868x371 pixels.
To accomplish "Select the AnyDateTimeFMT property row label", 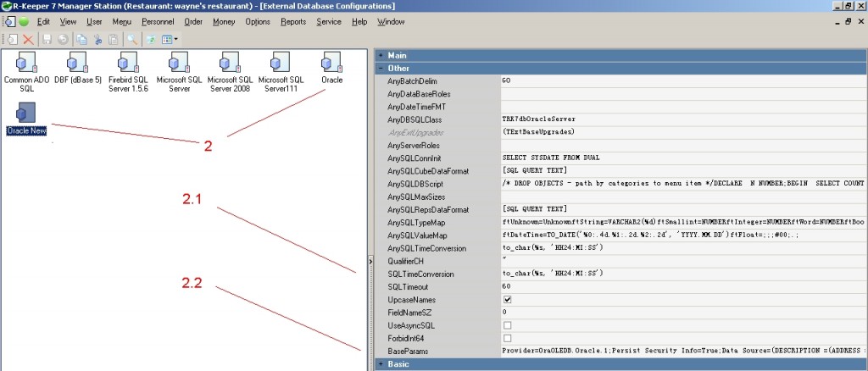I will [416, 107].
